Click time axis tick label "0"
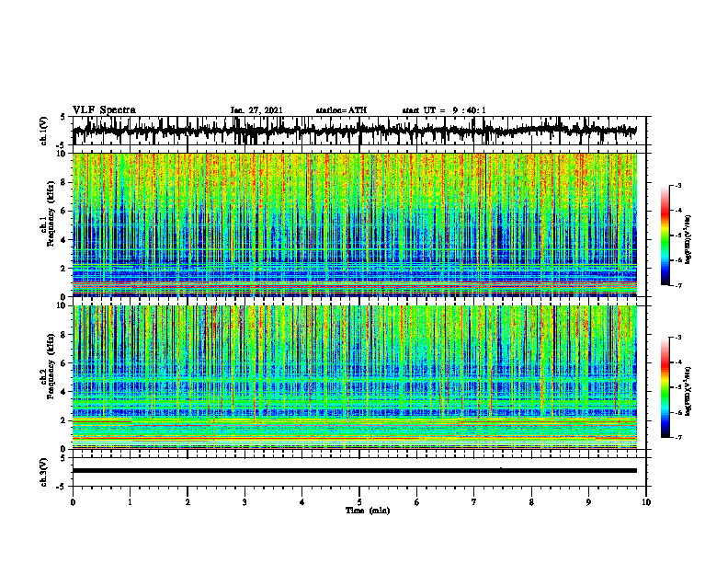Viewport: 728px width, 563px height. click(x=73, y=502)
